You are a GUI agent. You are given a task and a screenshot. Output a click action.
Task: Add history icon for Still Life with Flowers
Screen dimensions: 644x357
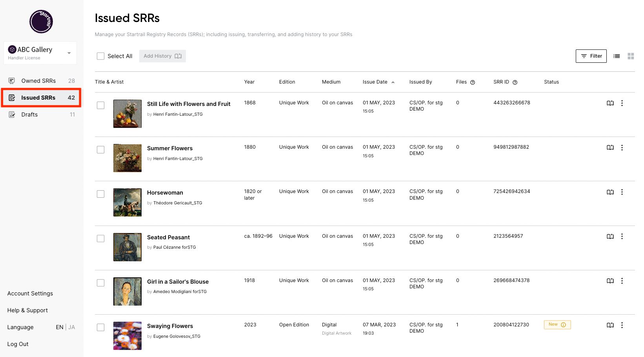(x=610, y=103)
